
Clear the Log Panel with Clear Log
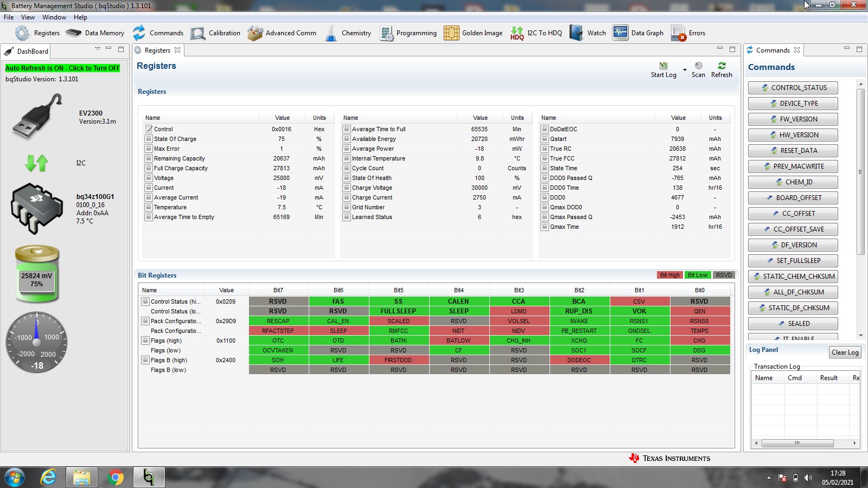coord(845,352)
